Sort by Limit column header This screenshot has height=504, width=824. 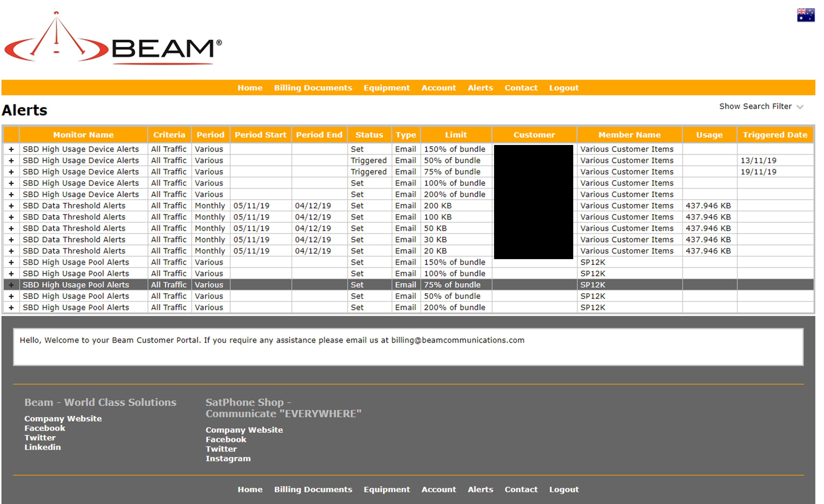point(456,135)
